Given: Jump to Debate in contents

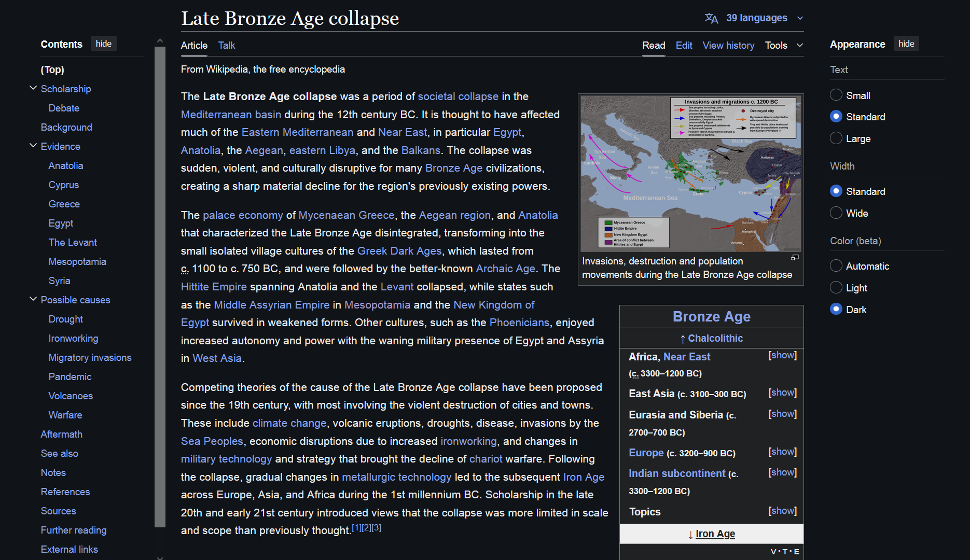Looking at the screenshot, I should tap(64, 108).
